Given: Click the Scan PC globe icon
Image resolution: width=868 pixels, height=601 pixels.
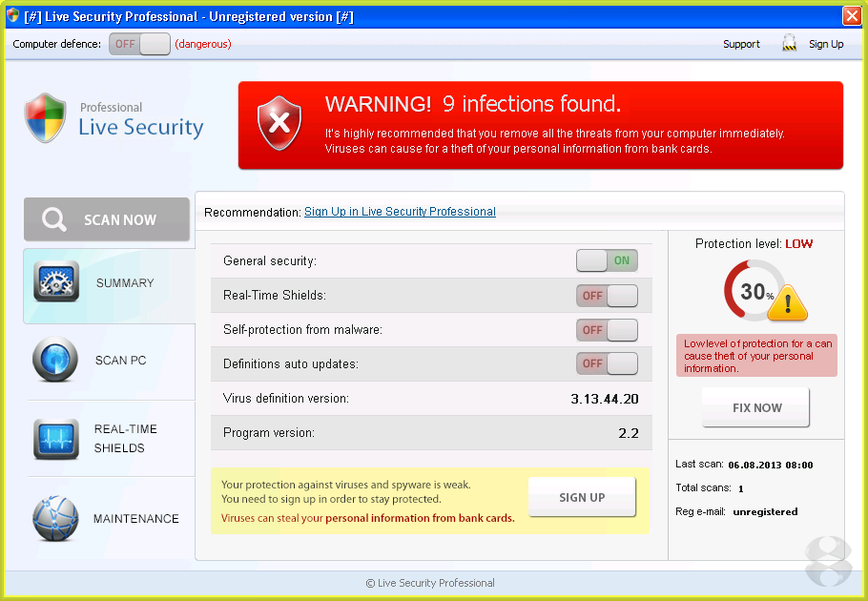Looking at the screenshot, I should tap(54, 359).
